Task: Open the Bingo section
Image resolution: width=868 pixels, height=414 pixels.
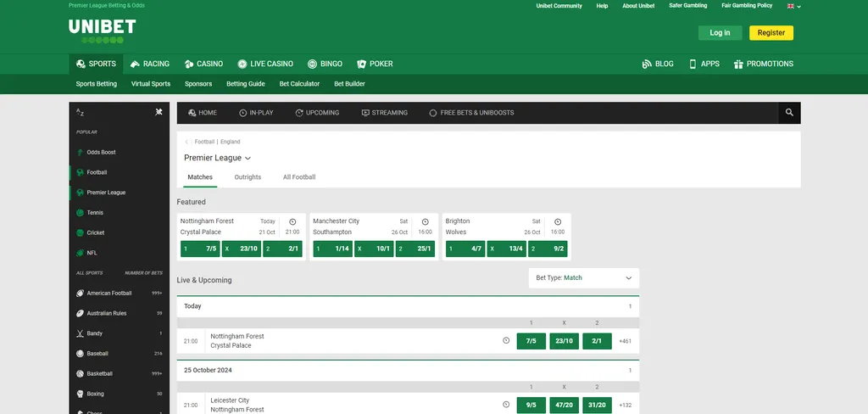Action: [x=325, y=64]
